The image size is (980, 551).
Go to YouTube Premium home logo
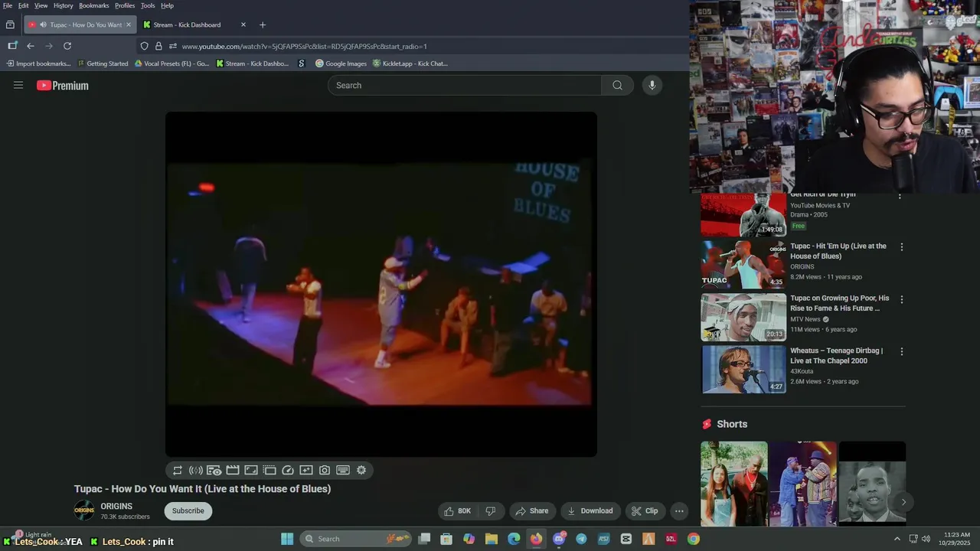[63, 86]
